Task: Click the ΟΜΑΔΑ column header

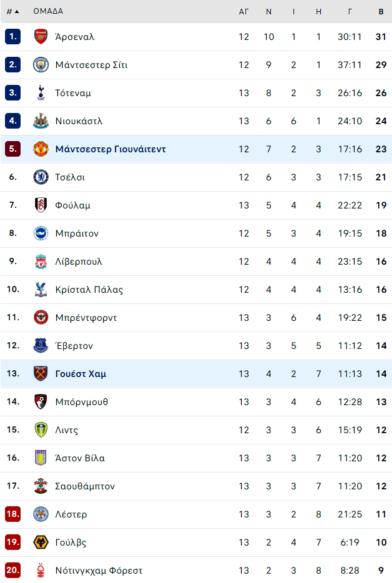Action: [48, 11]
